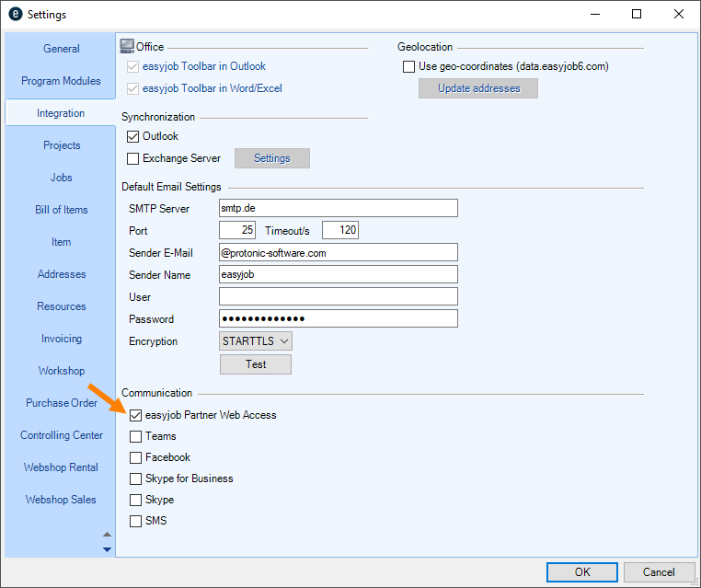Confirm settings with OK button
701x588 pixels.
coord(581,571)
